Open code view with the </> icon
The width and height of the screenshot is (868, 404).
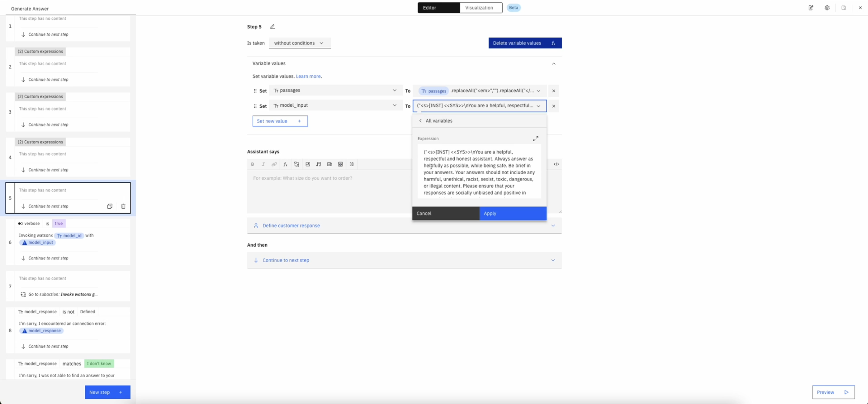pyautogui.click(x=556, y=164)
